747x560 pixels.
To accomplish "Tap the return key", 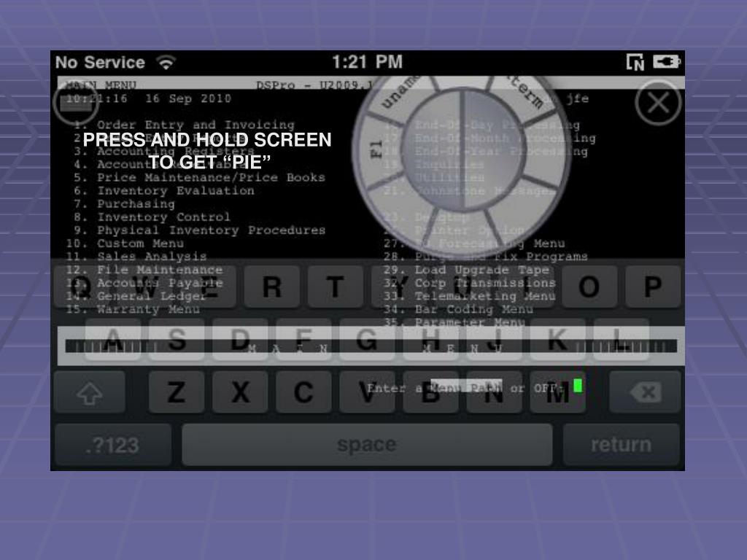I will click(x=622, y=445).
